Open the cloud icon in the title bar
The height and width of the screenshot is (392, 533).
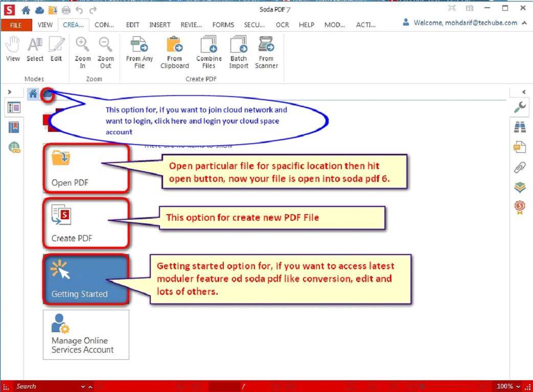click(x=39, y=10)
